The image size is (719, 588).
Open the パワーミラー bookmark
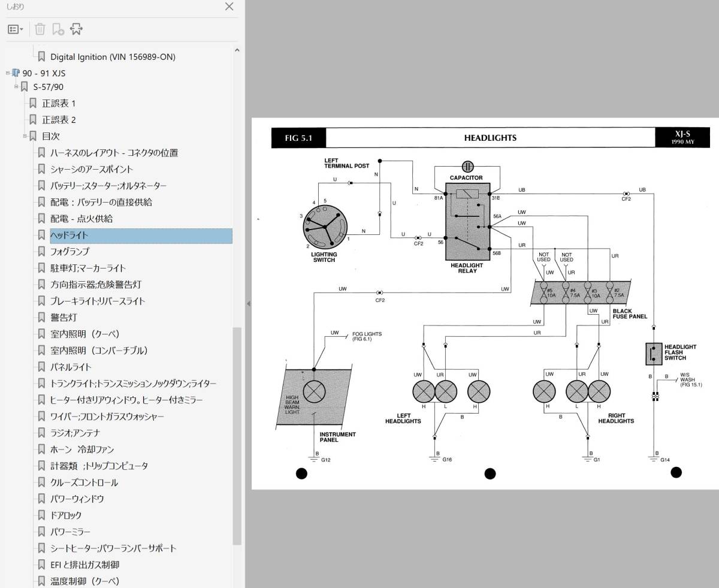pyautogui.click(x=71, y=532)
